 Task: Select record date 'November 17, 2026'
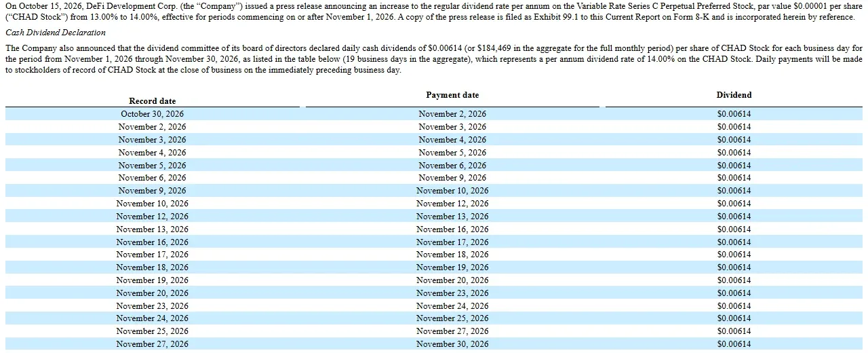coord(153,255)
